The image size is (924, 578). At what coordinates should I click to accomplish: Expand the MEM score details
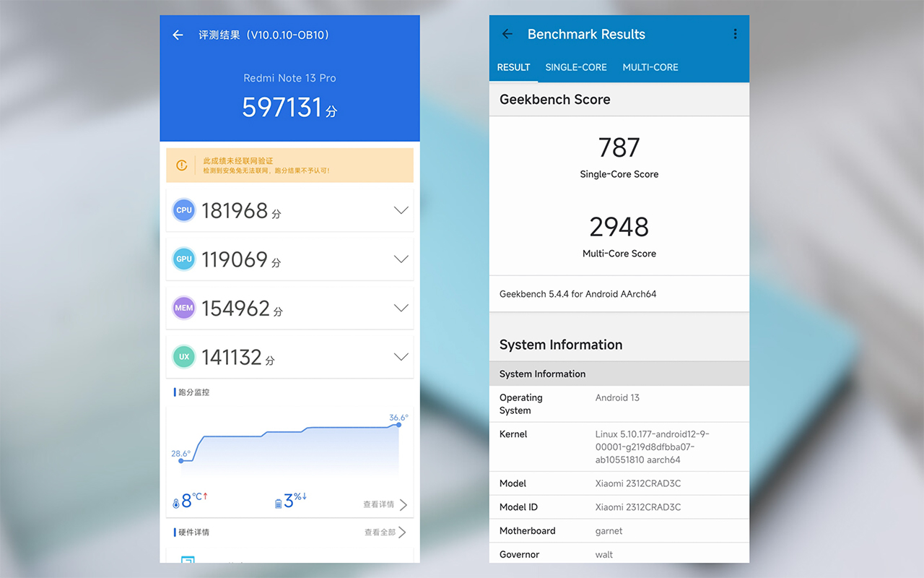pyautogui.click(x=401, y=308)
